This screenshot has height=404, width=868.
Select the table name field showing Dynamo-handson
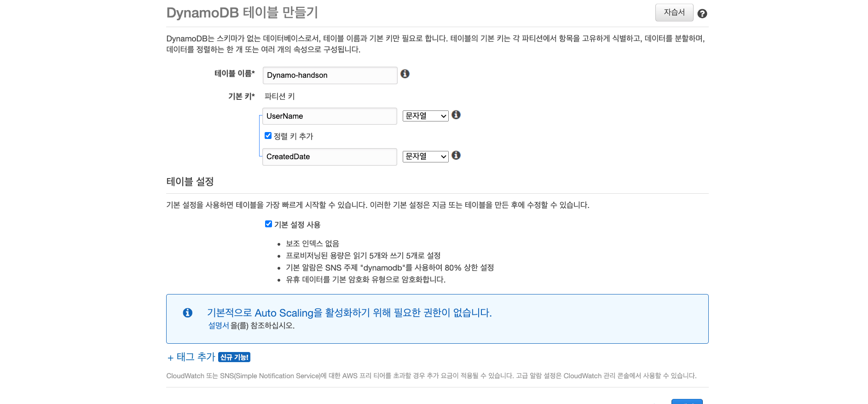330,75
